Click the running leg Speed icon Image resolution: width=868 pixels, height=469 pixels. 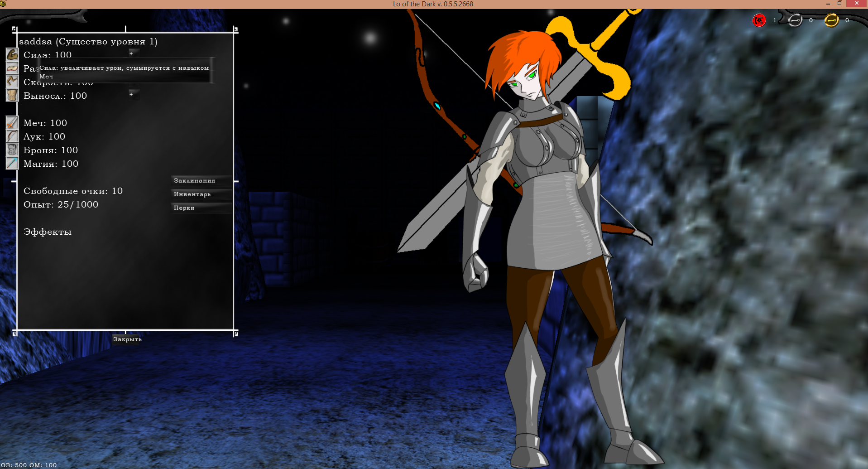[12, 82]
